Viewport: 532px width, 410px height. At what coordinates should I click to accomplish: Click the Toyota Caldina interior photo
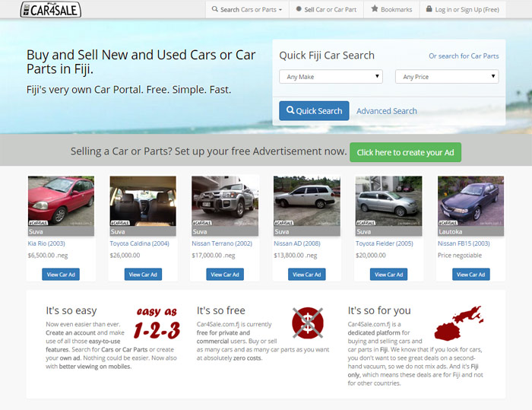143,201
